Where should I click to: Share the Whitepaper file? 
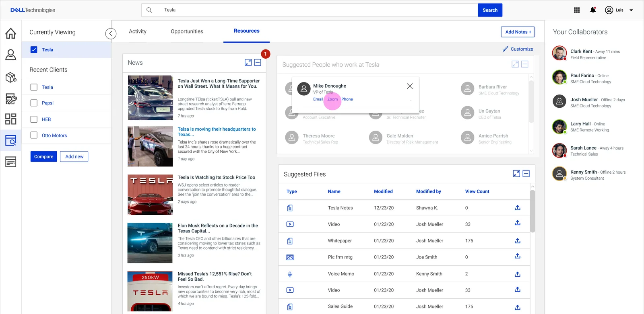[x=518, y=240]
